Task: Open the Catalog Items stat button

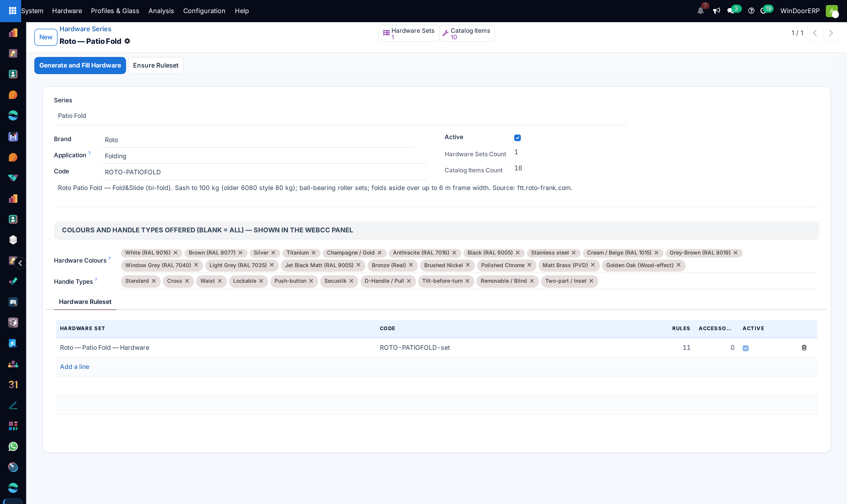Action: coord(467,33)
